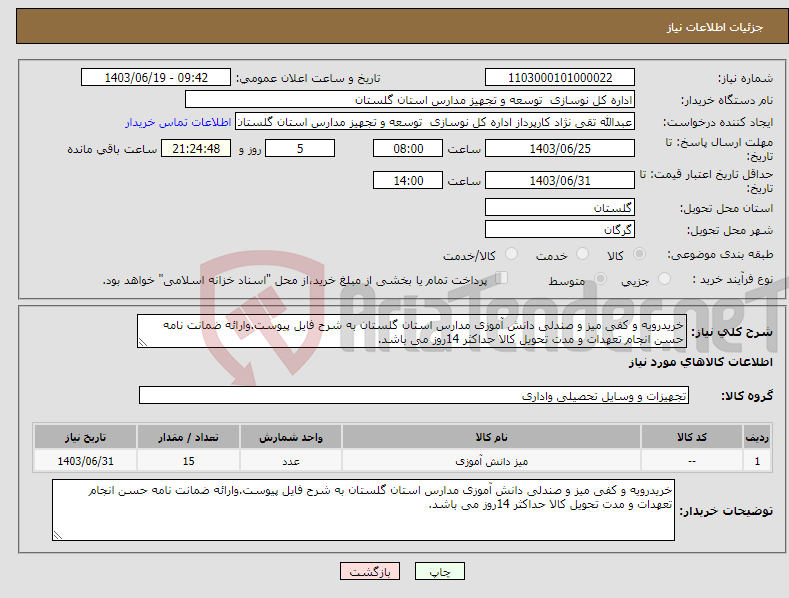
Task: Toggle the اسناد خزانه اسلامی payment checkbox
Action: [x=501, y=278]
